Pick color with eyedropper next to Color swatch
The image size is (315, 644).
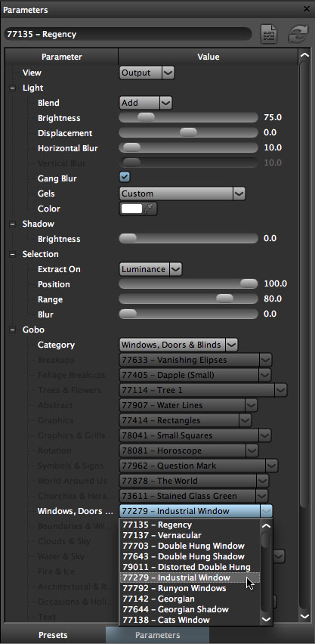click(149, 209)
